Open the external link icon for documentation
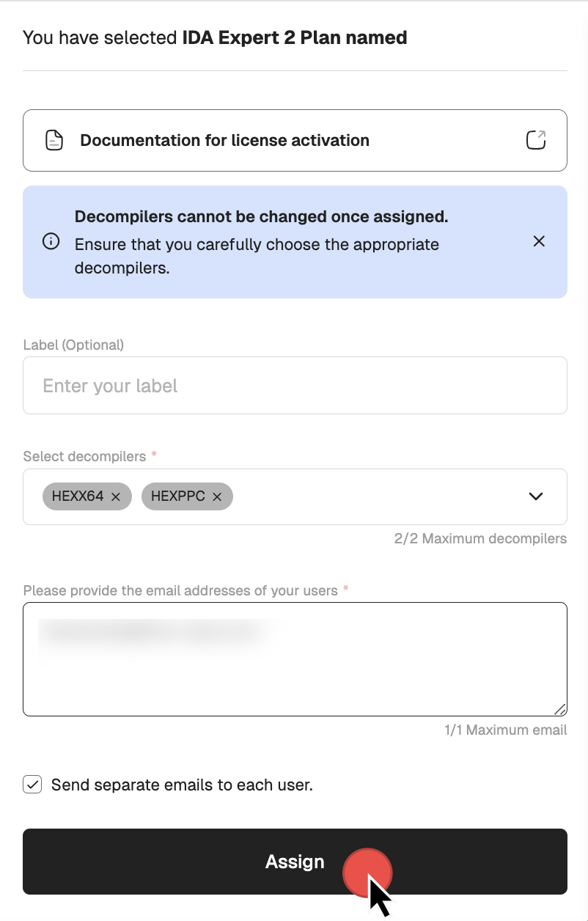This screenshot has height=921, width=588. (536, 140)
